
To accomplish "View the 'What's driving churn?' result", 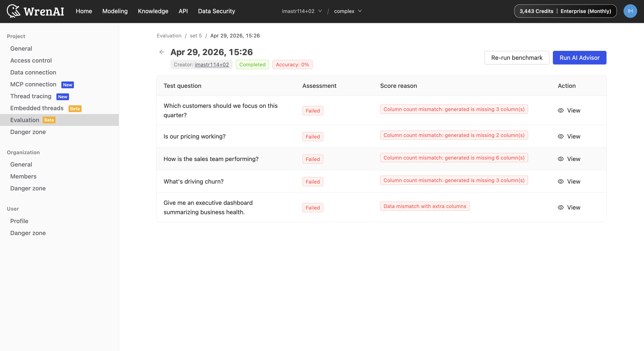I will (569, 181).
